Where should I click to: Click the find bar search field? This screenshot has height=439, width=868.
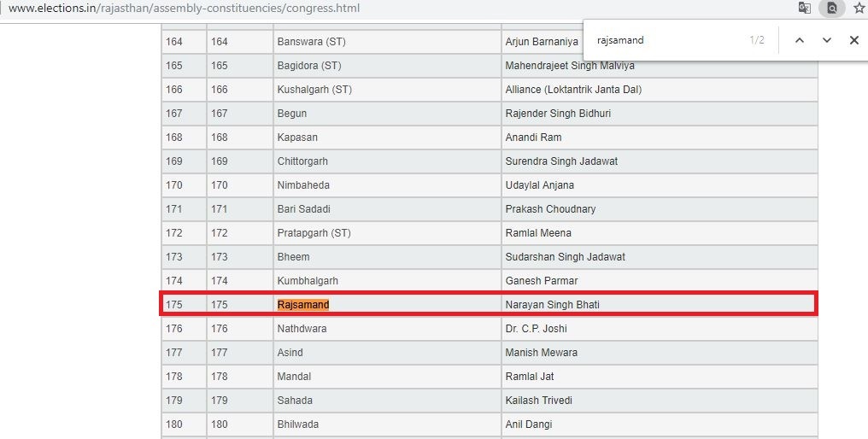coord(666,40)
